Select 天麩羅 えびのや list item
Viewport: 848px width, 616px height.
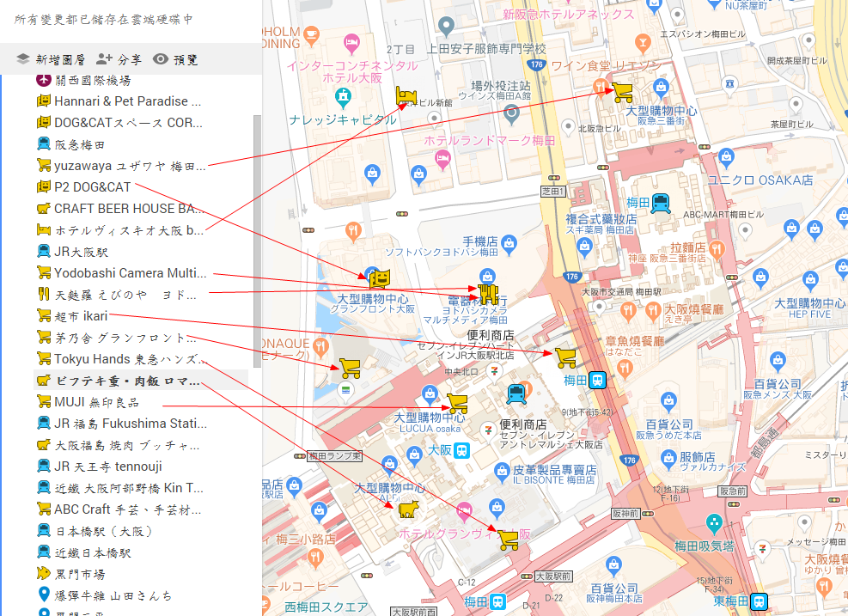click(x=116, y=295)
